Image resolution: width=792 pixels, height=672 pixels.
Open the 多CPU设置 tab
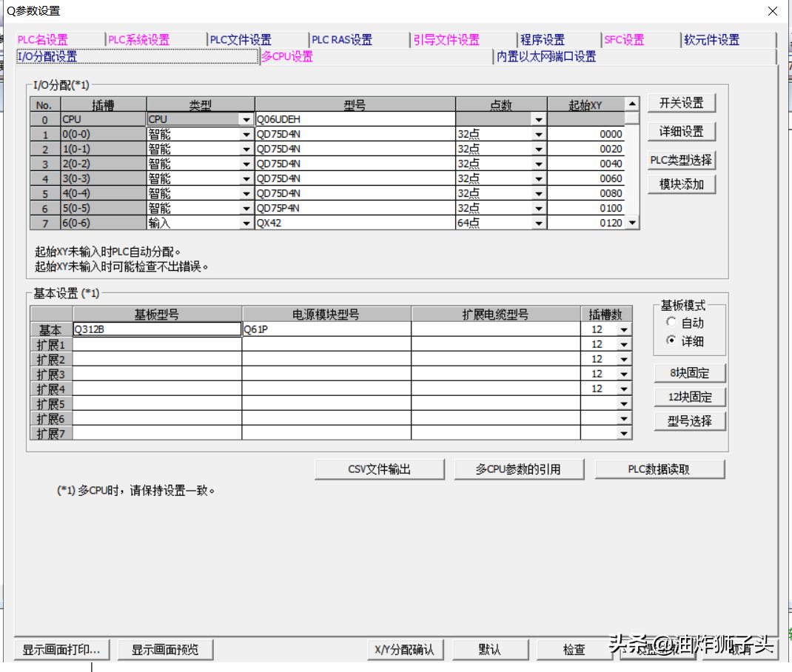[287, 56]
